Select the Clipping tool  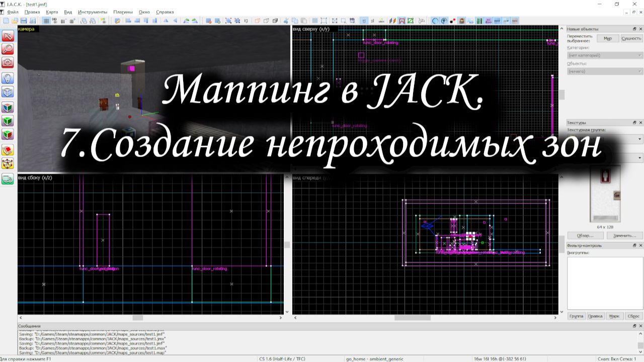coord(8,150)
